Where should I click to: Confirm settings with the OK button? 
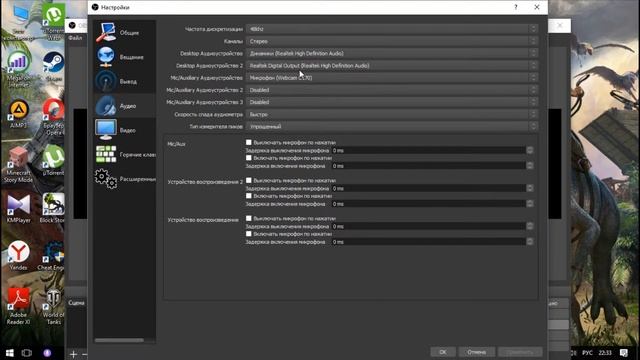point(443,352)
